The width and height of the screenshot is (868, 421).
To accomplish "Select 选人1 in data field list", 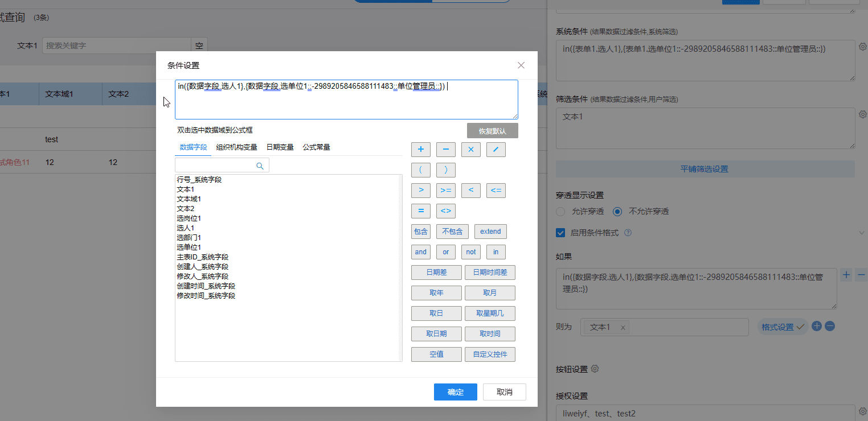I will (186, 228).
